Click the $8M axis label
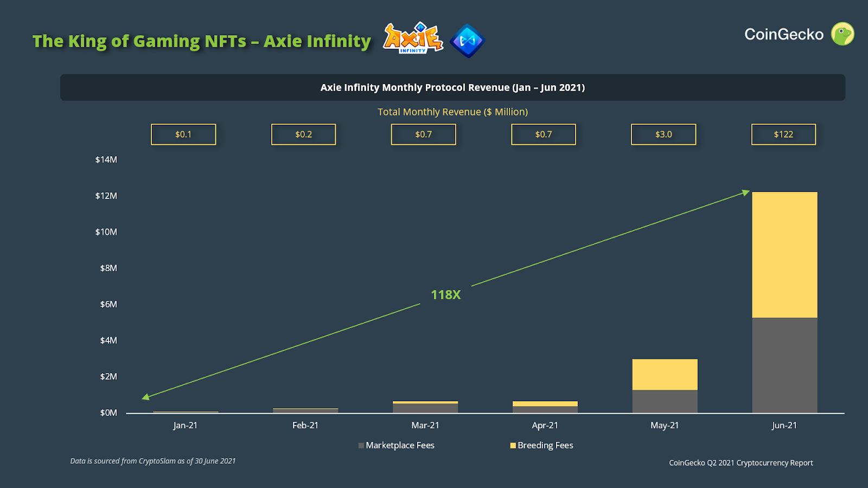Screen dimensions: 868x488 point(108,268)
